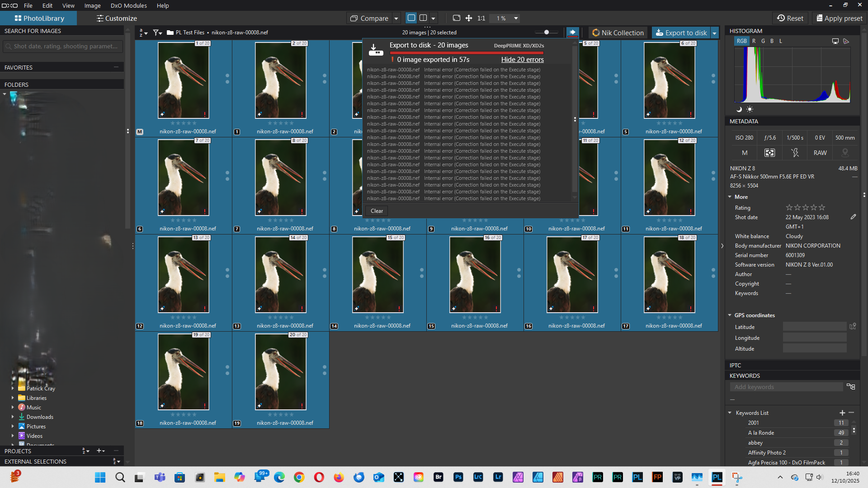Open Nik Collection

(x=618, y=33)
